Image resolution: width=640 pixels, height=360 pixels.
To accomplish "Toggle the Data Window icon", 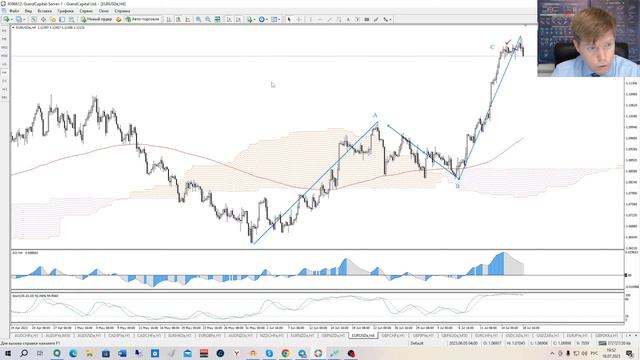I will tap(43, 19).
